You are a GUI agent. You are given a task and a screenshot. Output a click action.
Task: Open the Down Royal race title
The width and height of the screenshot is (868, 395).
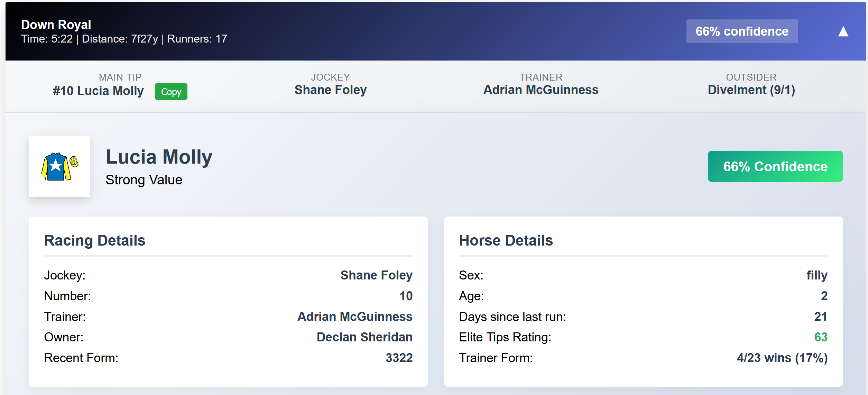click(56, 25)
